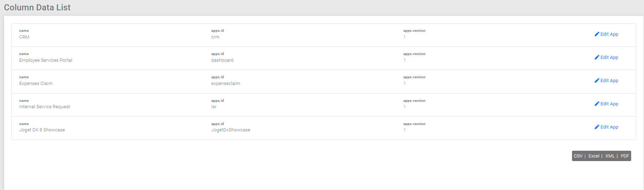Open Edit App link for Expenses Claim
The height and width of the screenshot is (190, 644).
(x=609, y=81)
